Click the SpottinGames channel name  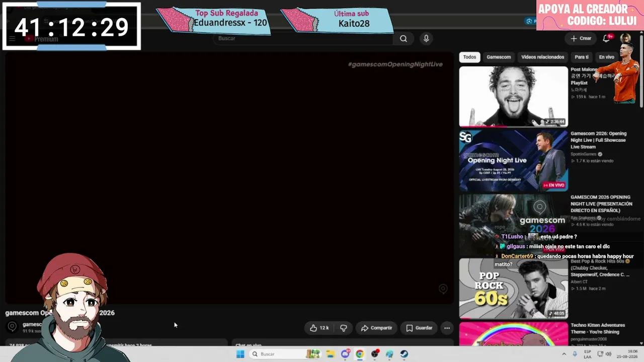tap(584, 154)
